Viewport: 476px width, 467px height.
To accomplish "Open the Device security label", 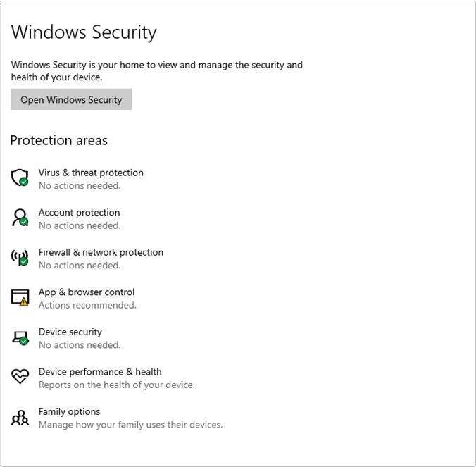I will pyautogui.click(x=70, y=332).
